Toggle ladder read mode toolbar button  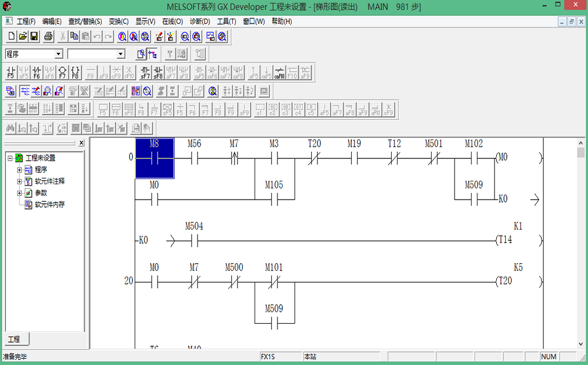click(25, 91)
